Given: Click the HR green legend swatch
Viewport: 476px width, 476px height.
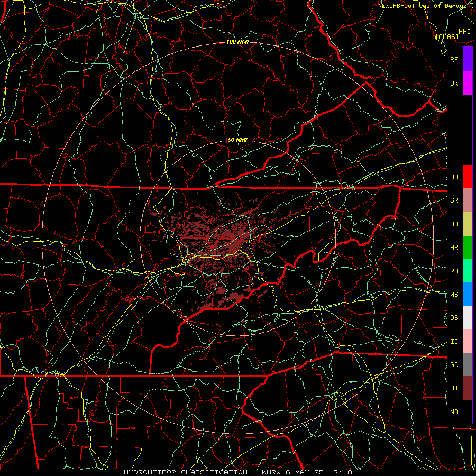Looking at the screenshot, I should pyautogui.click(x=467, y=248).
